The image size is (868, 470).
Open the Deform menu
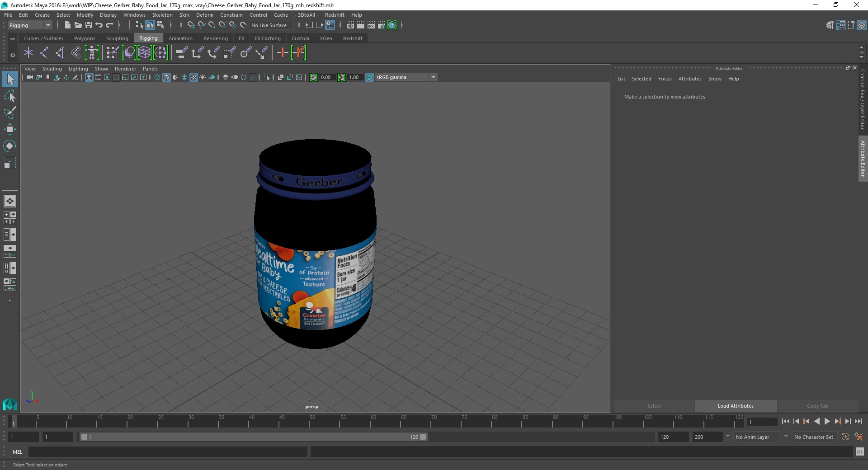coord(204,15)
